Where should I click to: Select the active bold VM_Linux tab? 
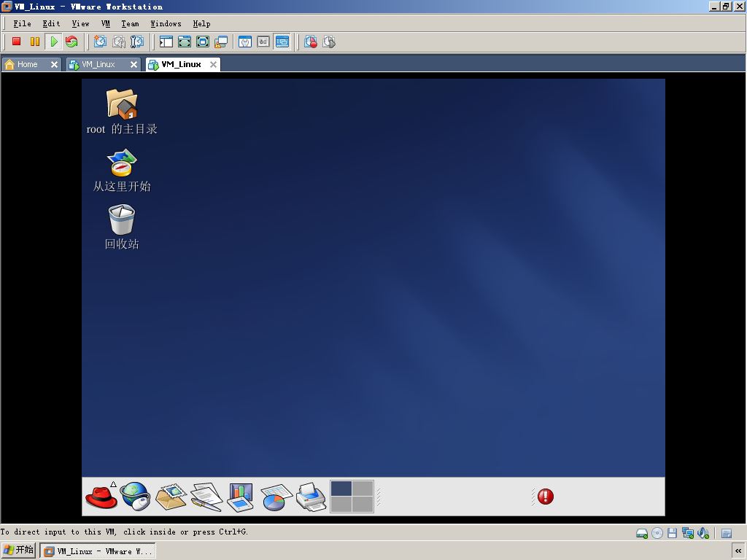[181, 64]
